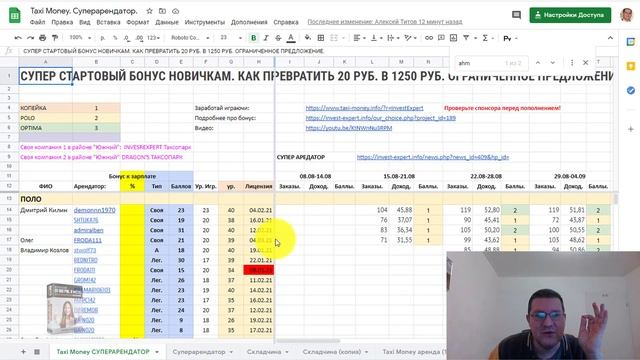Viewport: 640px width, 360px height.
Task: Open the Google Sheets home icon
Action: (x=15, y=15)
